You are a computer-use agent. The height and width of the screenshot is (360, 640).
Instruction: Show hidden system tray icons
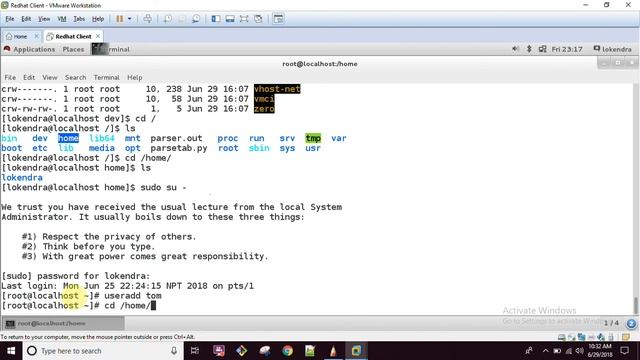click(x=546, y=351)
